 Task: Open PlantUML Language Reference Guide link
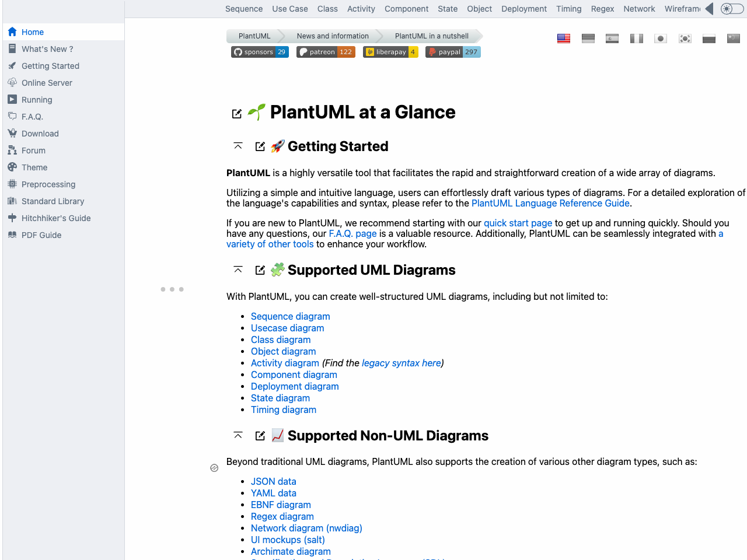tap(550, 203)
